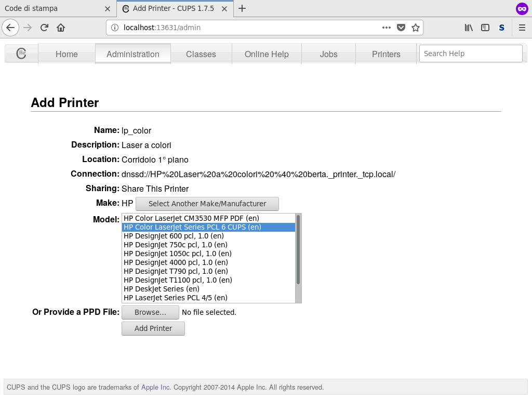Follow the Apple Inc. link in footer

click(x=156, y=387)
